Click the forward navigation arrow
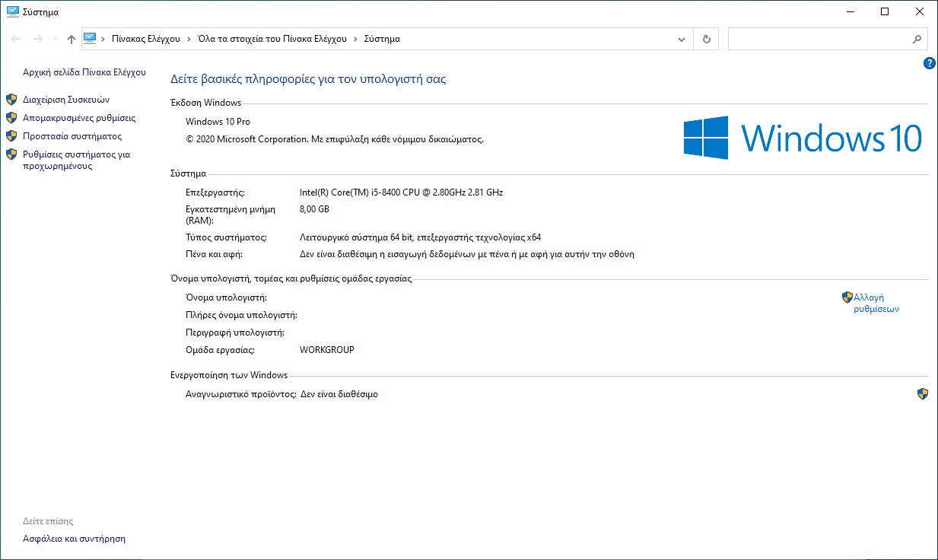The height and width of the screenshot is (560, 938). 37,39
